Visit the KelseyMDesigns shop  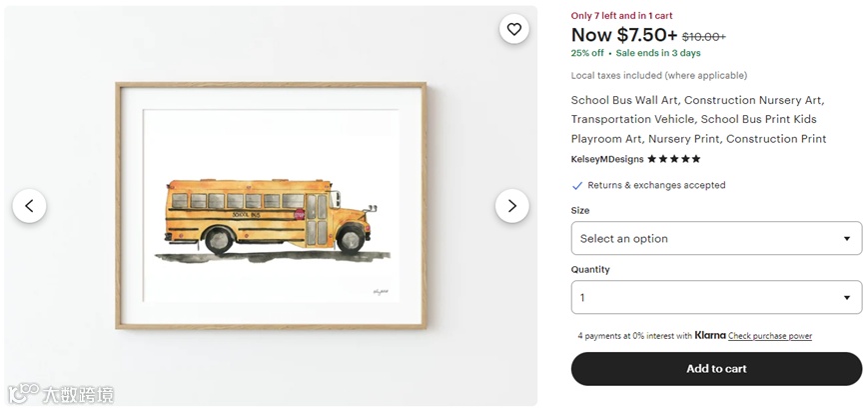[607, 159]
